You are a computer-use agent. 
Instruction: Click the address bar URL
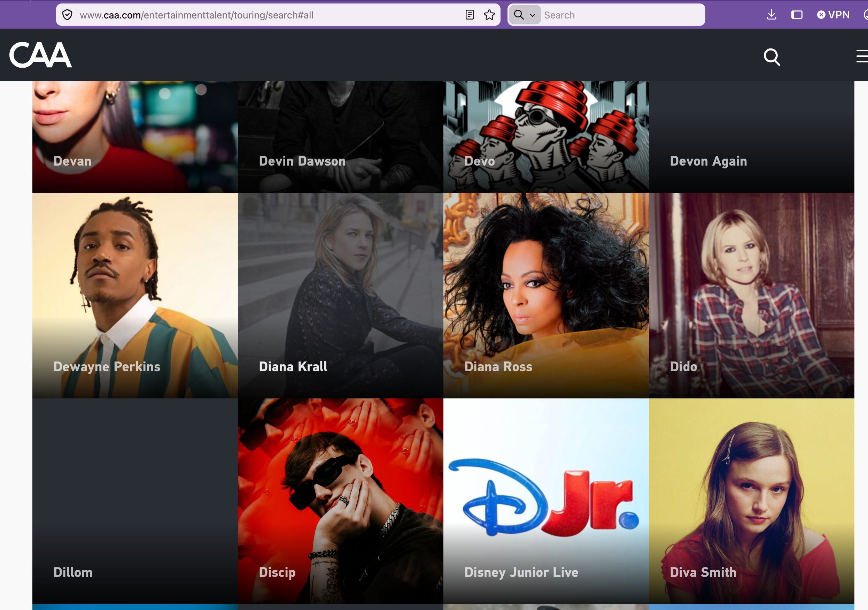click(x=196, y=15)
